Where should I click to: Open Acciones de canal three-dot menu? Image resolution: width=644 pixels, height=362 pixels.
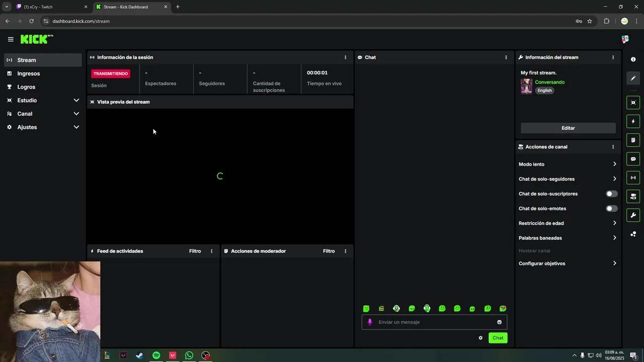613,147
